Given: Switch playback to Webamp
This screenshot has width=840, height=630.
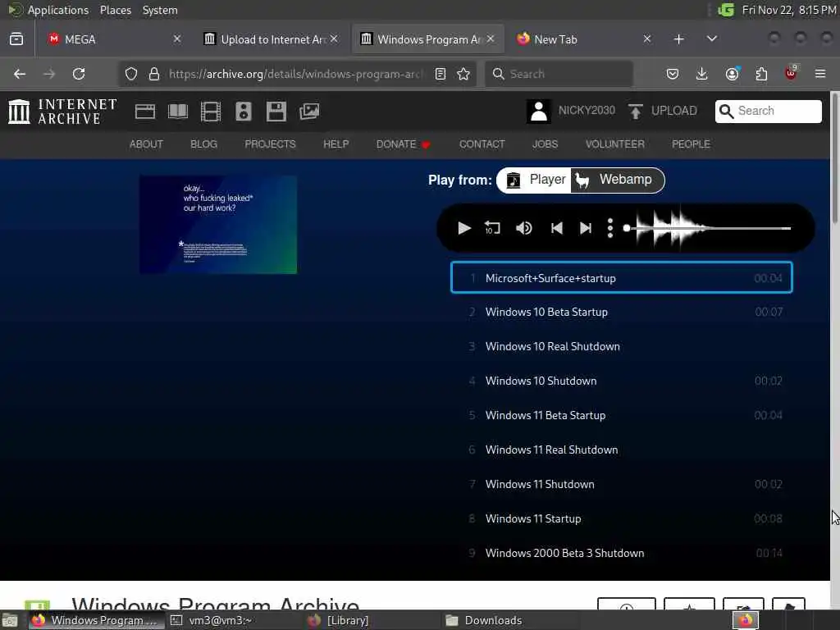Looking at the screenshot, I should coord(617,180).
